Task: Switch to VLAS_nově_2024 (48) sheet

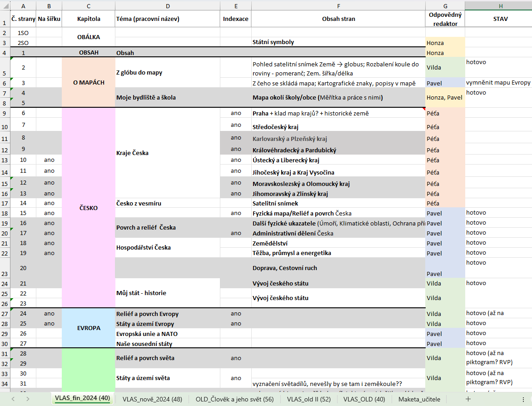Action: [152, 399]
